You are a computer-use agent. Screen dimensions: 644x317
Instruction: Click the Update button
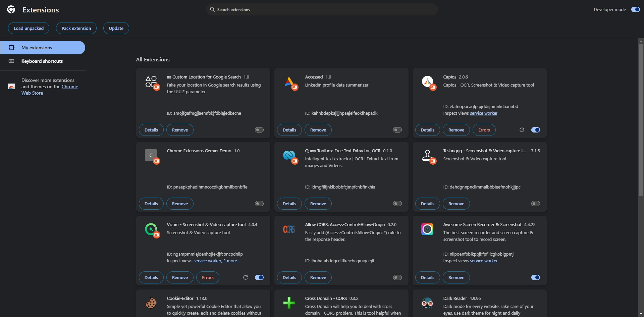click(x=116, y=28)
